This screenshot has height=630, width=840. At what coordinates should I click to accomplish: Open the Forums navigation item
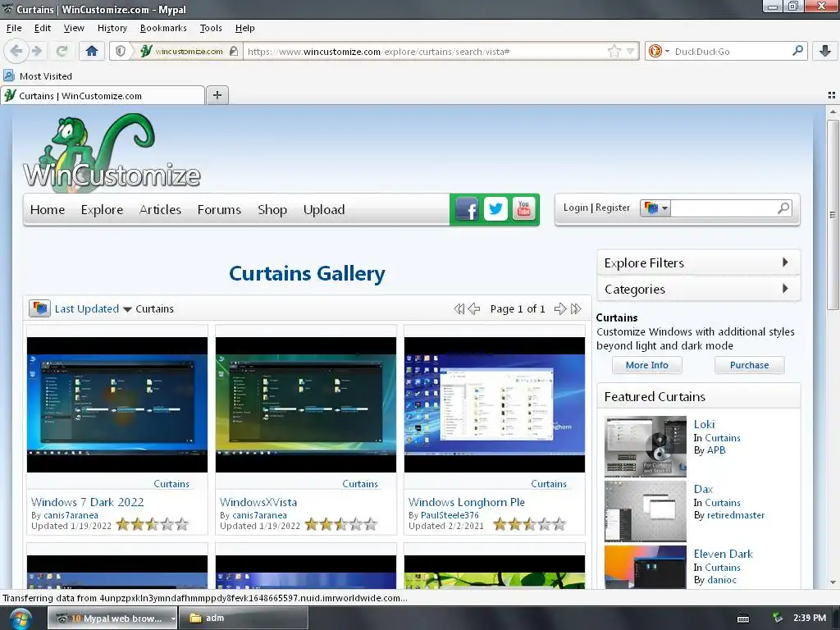pyautogui.click(x=219, y=209)
